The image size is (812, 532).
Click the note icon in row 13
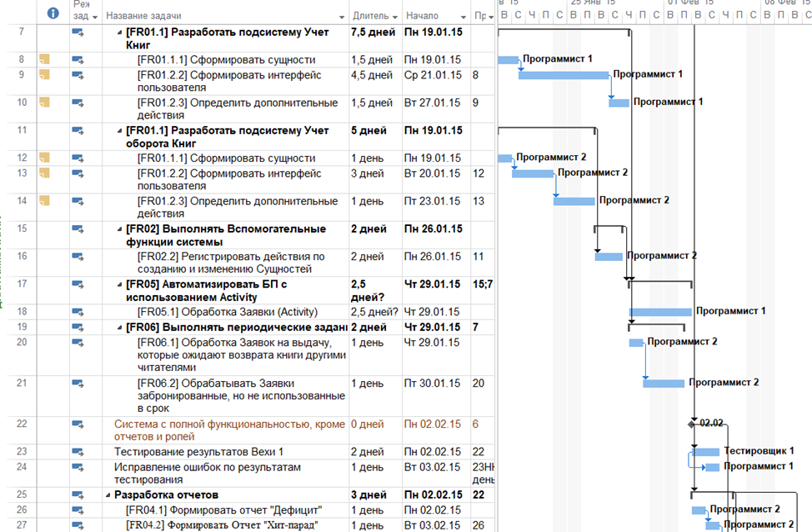pos(44,173)
